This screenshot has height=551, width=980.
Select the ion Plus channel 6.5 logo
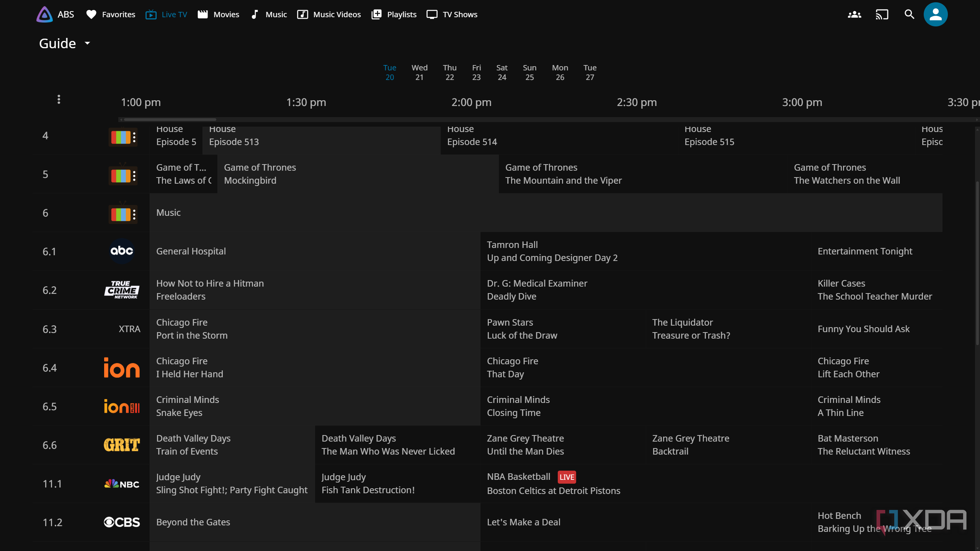(x=122, y=406)
